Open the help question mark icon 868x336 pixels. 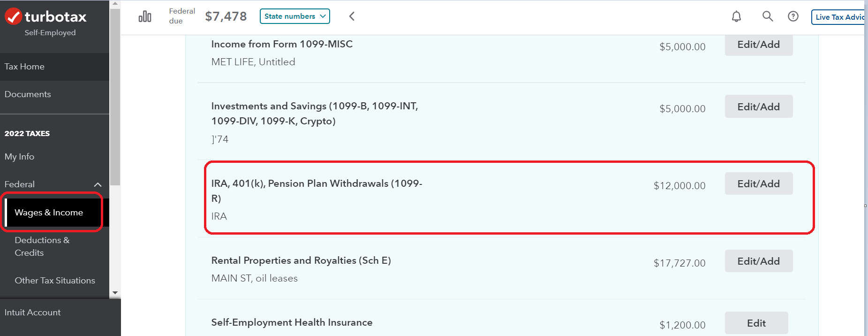pos(793,16)
